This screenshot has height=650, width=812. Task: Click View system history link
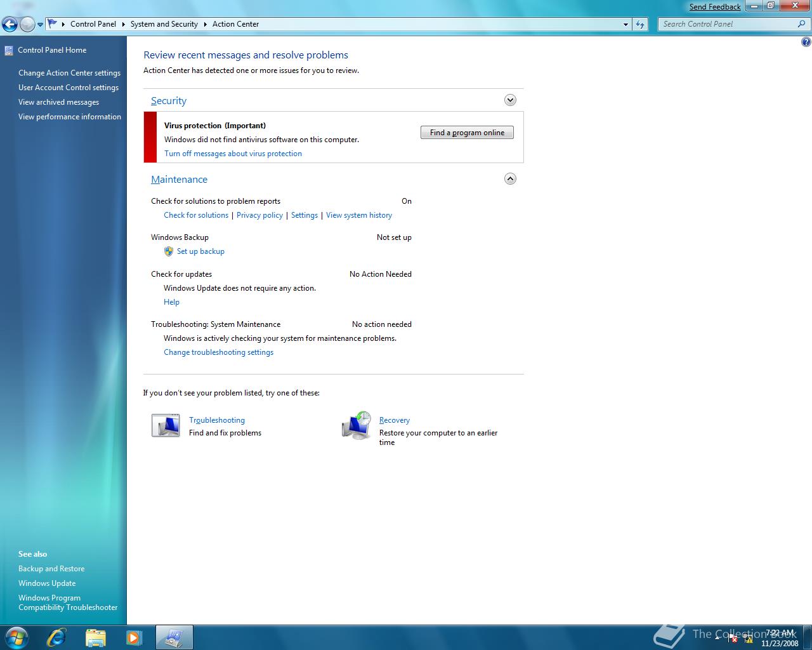pyautogui.click(x=359, y=215)
